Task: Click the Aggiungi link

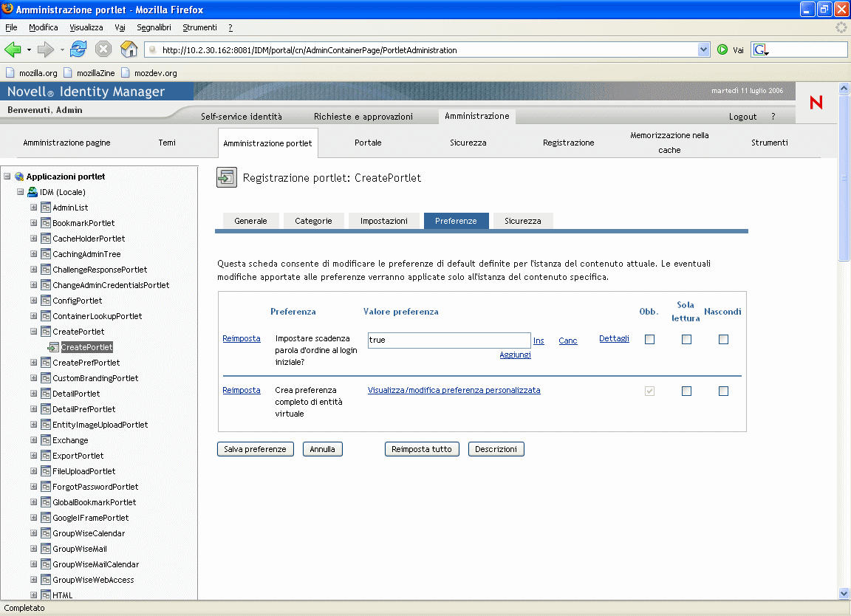Action: click(515, 355)
